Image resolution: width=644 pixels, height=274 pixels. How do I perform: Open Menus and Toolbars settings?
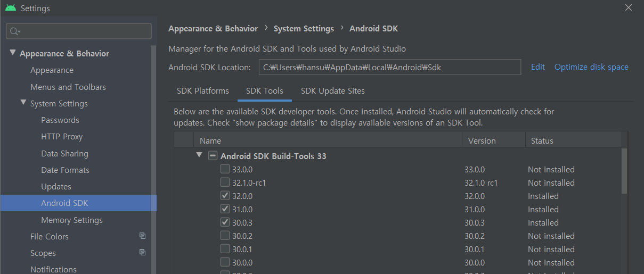(68, 87)
